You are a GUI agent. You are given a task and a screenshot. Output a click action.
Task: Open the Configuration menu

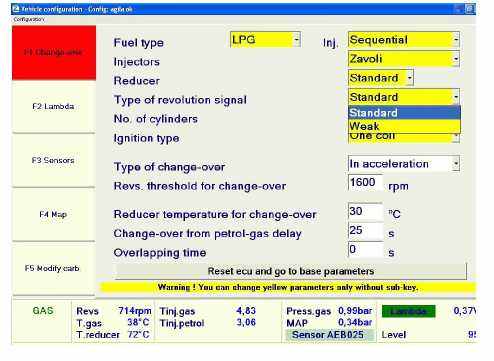29,20
